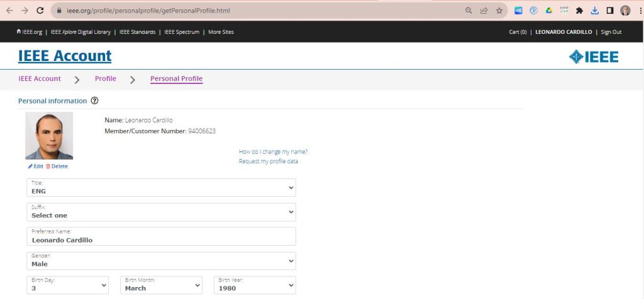Open the Suffix dropdown
Viewport: 644px width, 299px height.
click(161, 212)
